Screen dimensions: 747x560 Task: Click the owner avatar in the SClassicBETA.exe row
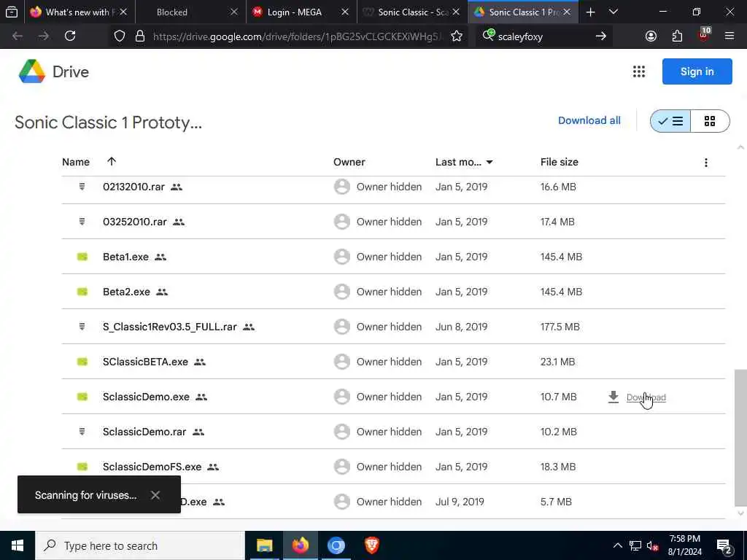[x=341, y=362]
